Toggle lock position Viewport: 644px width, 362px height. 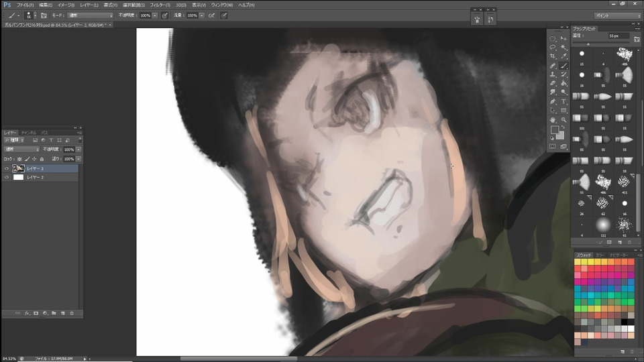pyautogui.click(x=34, y=159)
